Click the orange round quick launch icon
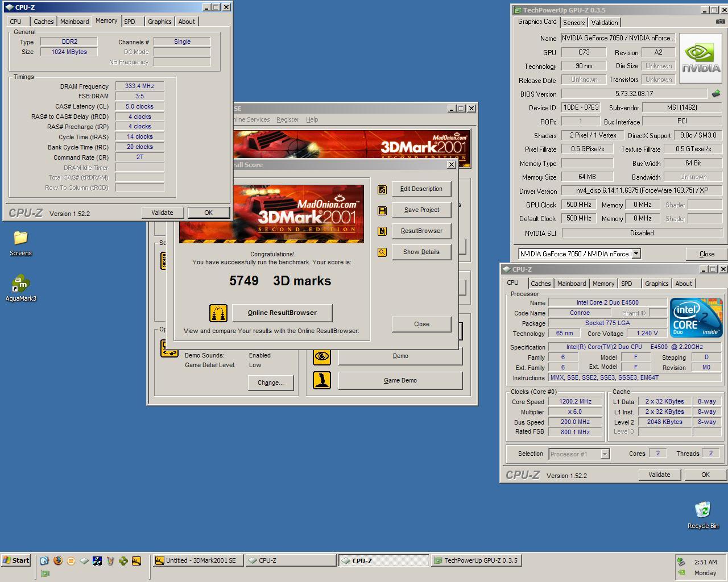 (x=71, y=560)
